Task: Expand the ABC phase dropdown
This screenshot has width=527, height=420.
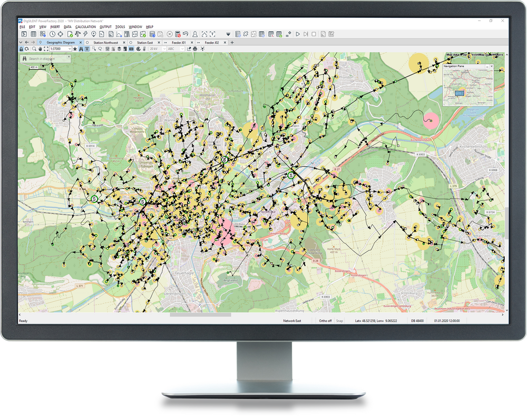Action: point(182,49)
